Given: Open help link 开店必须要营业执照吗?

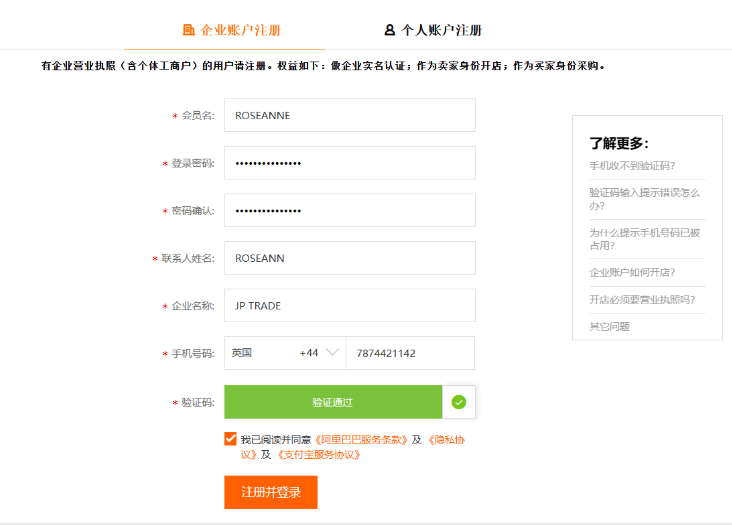Looking at the screenshot, I should click(x=642, y=299).
